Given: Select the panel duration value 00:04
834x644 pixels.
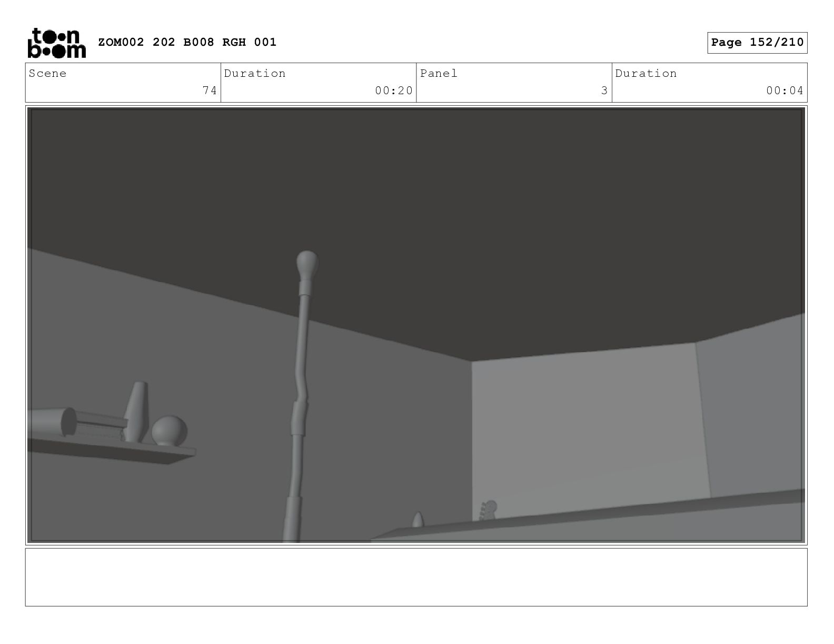Looking at the screenshot, I should (x=785, y=90).
